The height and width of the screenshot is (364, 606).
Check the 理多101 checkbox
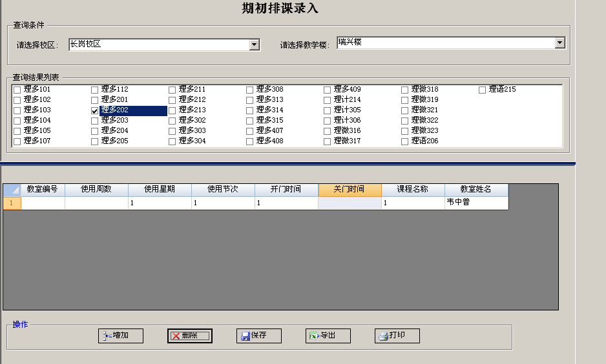click(x=17, y=90)
